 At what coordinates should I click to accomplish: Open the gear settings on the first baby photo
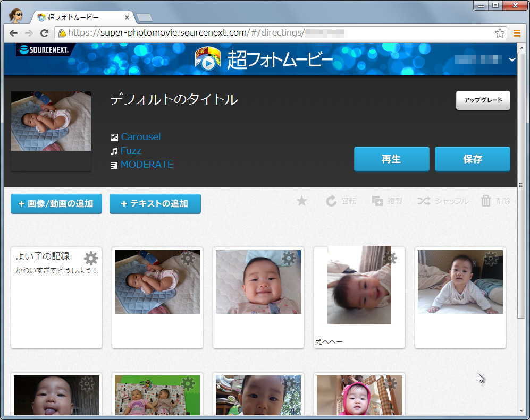tap(187, 258)
